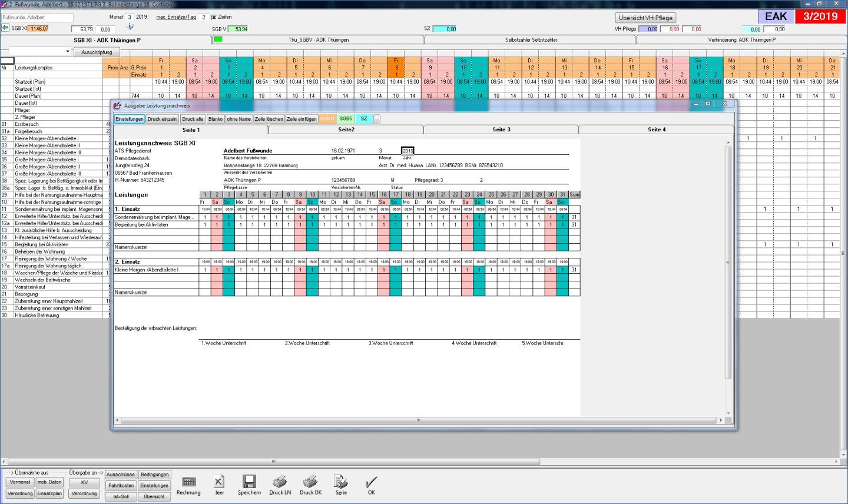Print via the Druck LN icon
Image resolution: width=848 pixels, height=504 pixels.
click(x=280, y=482)
